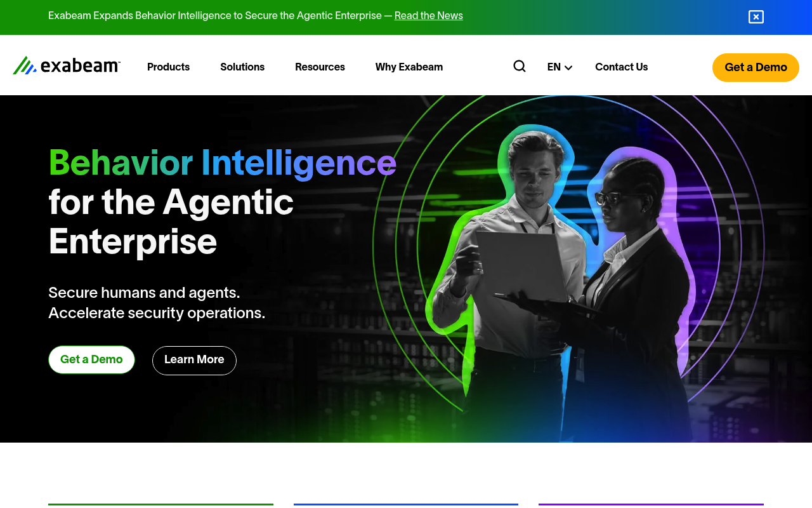
Task: Click 'Secure humans and agents.' text
Action: [144, 293]
